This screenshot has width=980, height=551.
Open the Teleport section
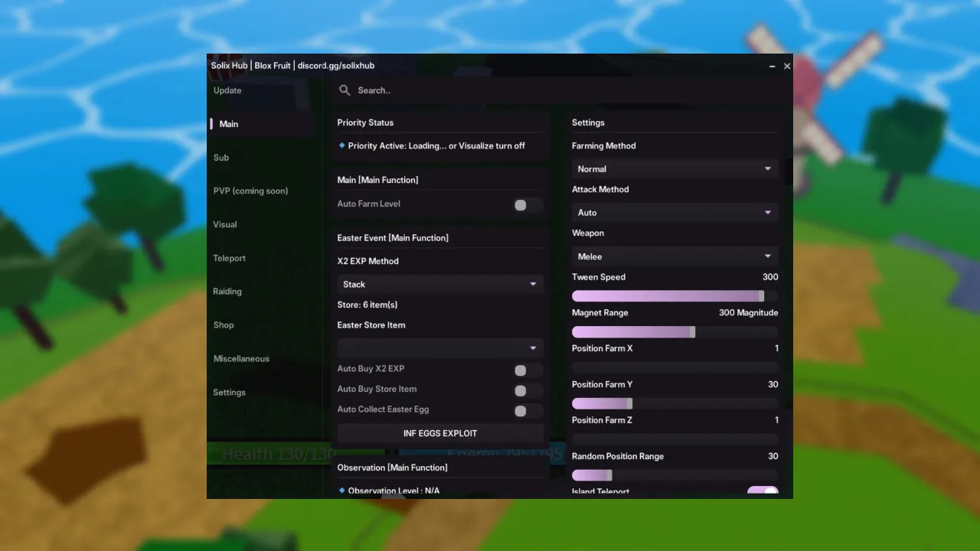point(230,258)
